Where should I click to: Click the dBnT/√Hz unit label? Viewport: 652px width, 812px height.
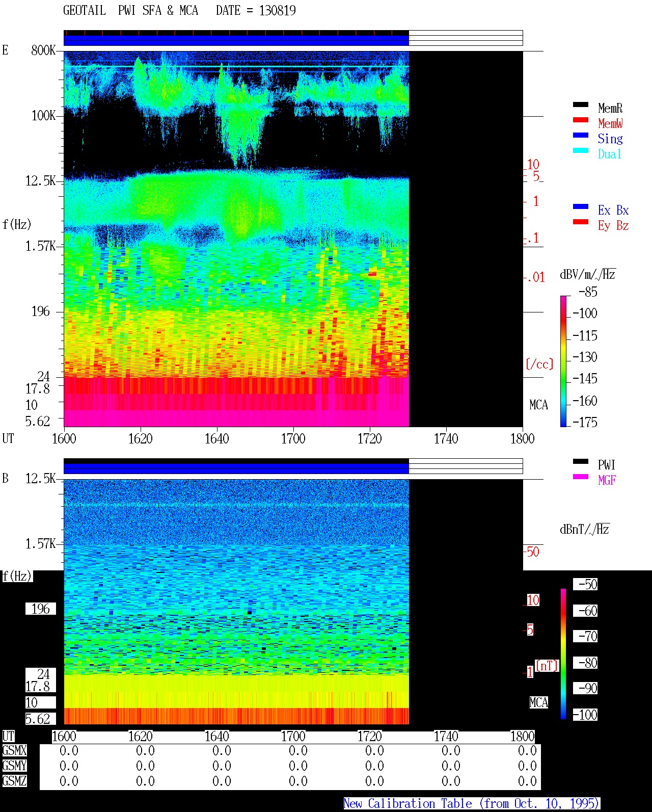(x=585, y=529)
